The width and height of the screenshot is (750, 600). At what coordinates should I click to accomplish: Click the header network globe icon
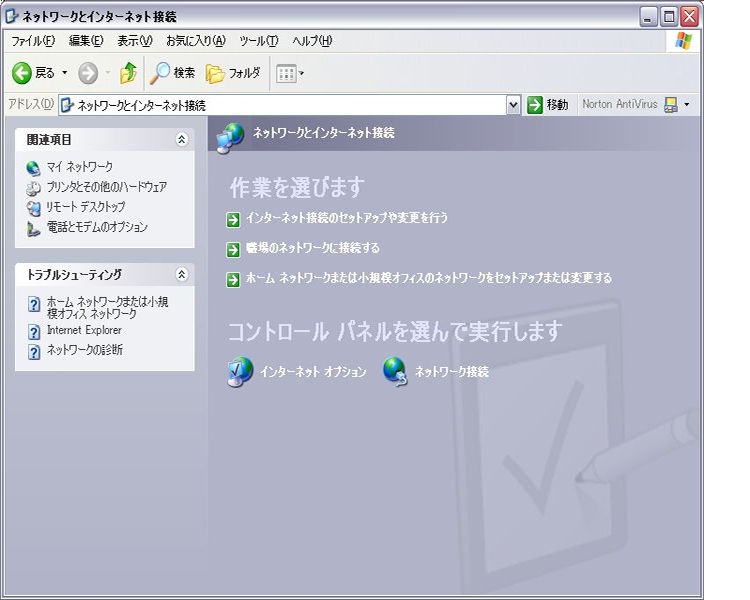[230, 138]
